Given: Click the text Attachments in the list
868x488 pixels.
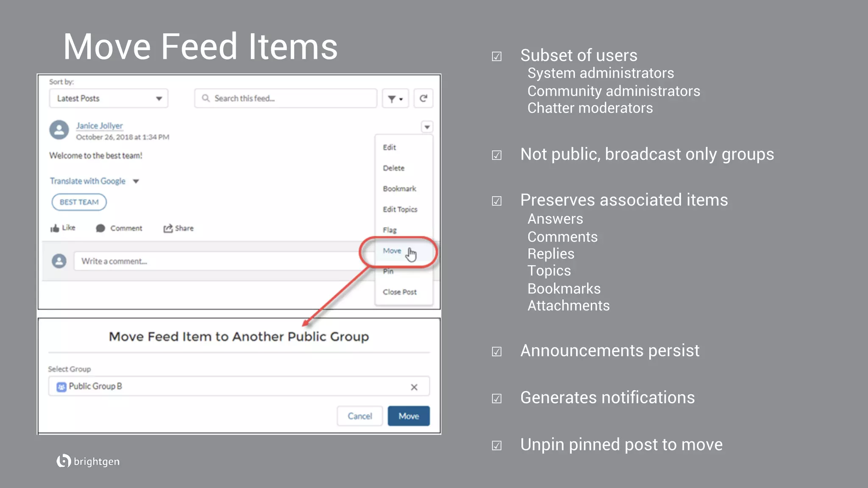Looking at the screenshot, I should point(568,305).
